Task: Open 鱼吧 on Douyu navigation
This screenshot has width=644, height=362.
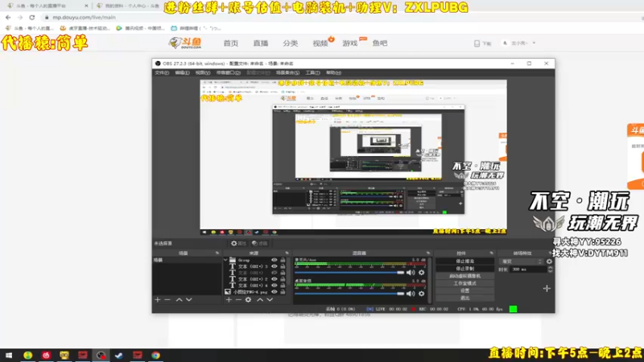Action: click(380, 43)
